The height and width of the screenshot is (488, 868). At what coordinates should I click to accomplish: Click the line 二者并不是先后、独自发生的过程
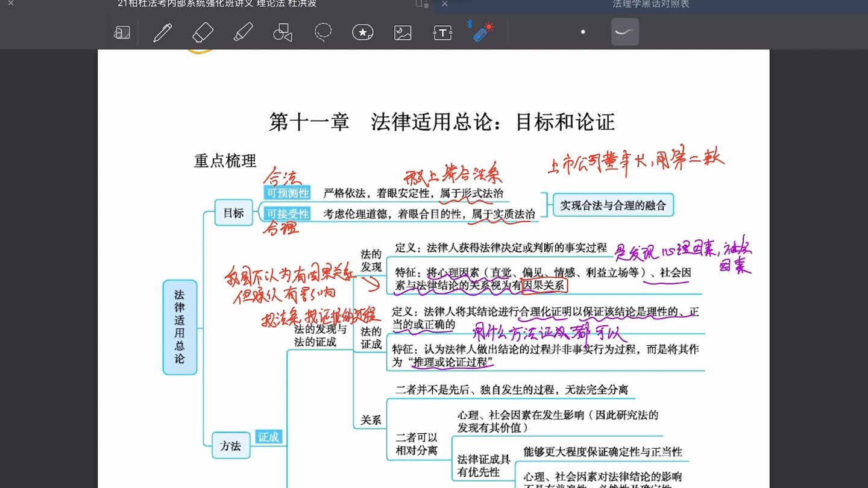[x=512, y=390]
